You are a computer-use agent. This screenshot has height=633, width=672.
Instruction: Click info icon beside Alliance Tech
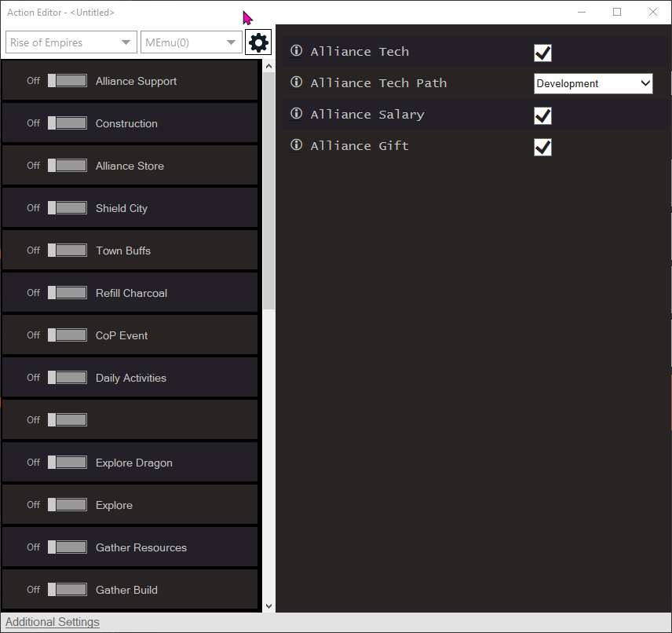pos(296,50)
